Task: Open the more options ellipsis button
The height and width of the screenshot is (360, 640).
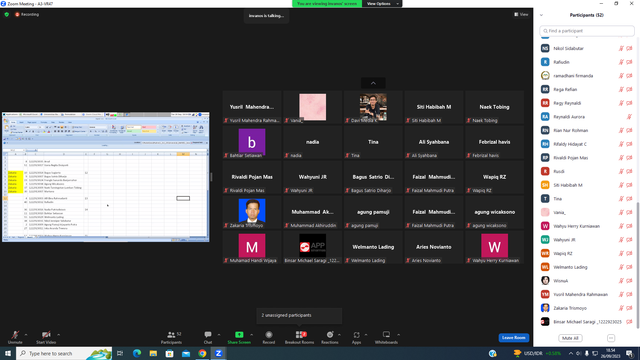Action: click(611, 338)
